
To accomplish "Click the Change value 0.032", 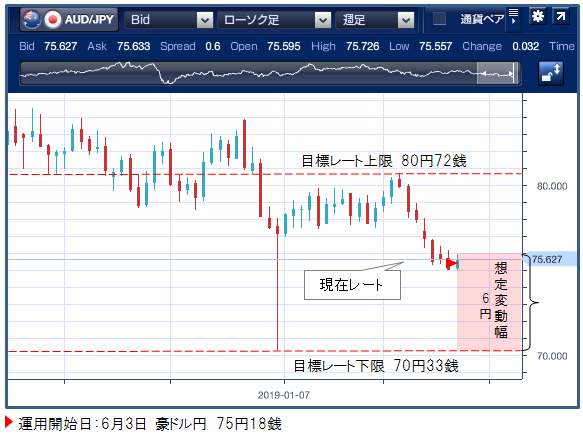I will (x=525, y=46).
